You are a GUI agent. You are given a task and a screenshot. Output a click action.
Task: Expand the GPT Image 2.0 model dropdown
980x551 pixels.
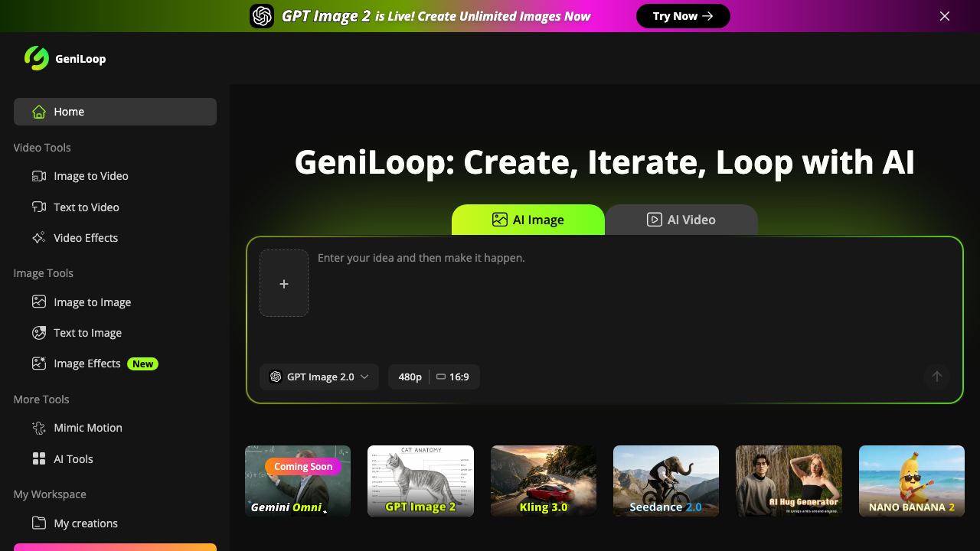click(319, 377)
